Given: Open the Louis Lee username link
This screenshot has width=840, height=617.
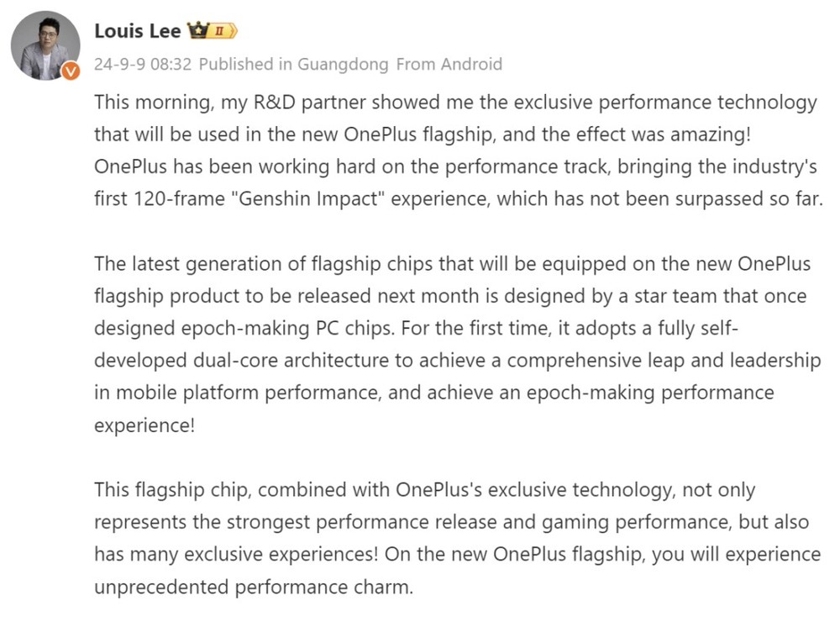Looking at the screenshot, I should pos(137,31).
